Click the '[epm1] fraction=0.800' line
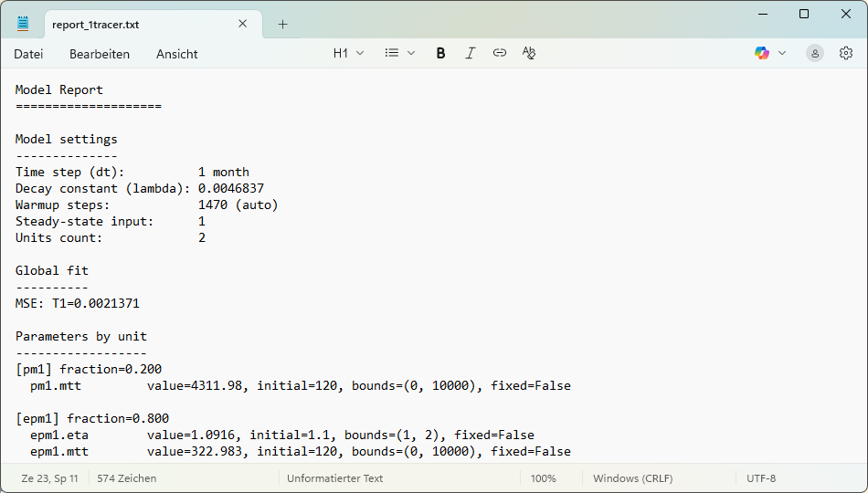 coord(92,419)
